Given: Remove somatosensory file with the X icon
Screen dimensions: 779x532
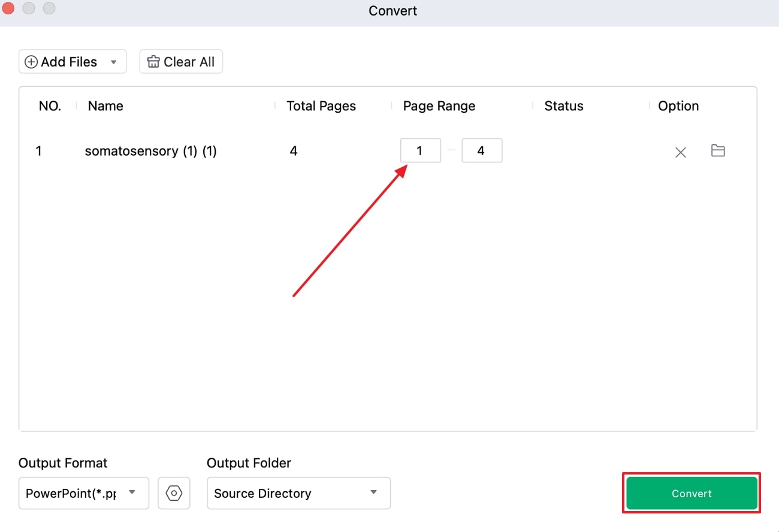Looking at the screenshot, I should (x=681, y=152).
